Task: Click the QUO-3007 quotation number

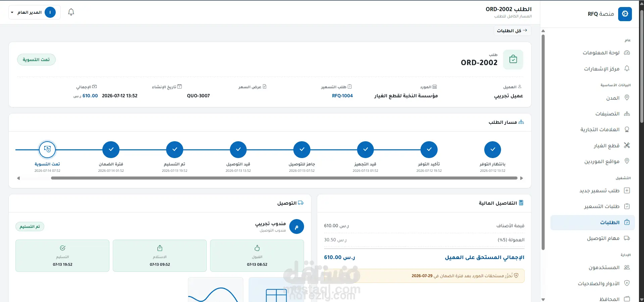Action: [198, 96]
